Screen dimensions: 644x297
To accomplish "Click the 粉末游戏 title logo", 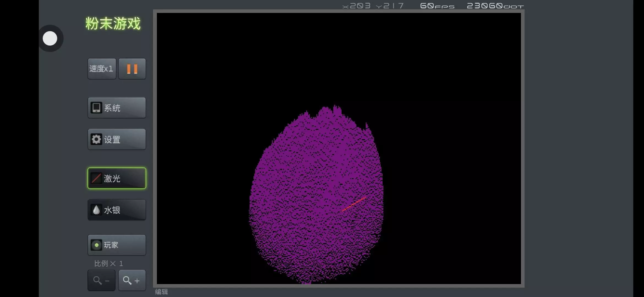I will [x=113, y=24].
